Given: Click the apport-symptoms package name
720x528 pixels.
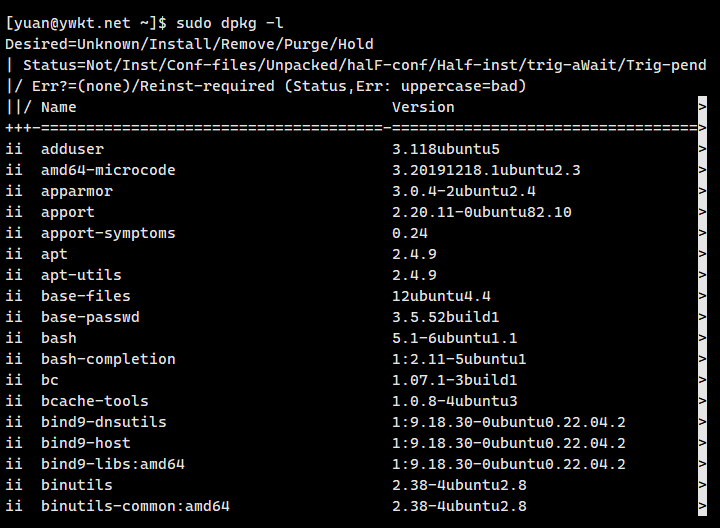Looking at the screenshot, I should 108,233.
